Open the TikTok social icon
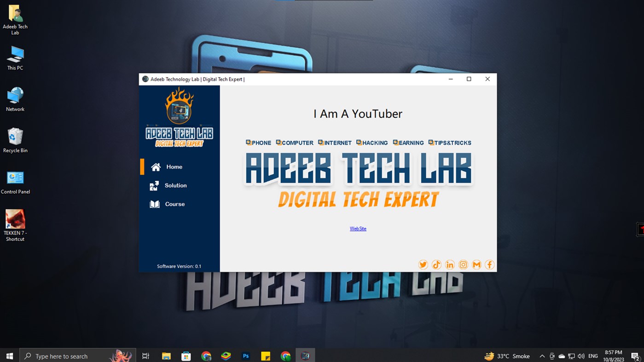Viewport: 644px width, 362px height. tap(436, 264)
